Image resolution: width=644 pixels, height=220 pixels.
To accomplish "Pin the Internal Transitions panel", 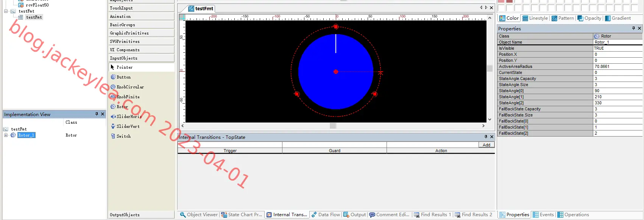I will point(486,137).
